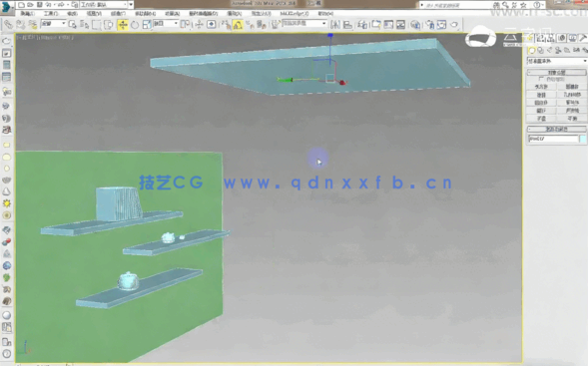Image resolution: width=588 pixels, height=366 pixels.
Task: Open the selection filter dropdown
Action: tap(53, 24)
